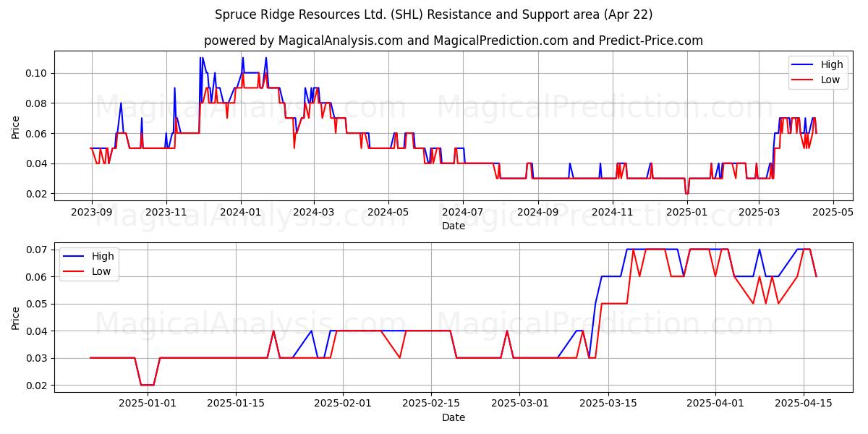
Task: Click the '0.07' y-axis tick on bottom chart
Action: click(x=38, y=250)
